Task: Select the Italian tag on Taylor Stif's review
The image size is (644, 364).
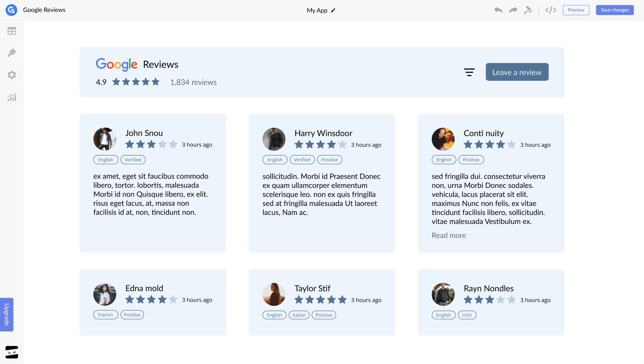Action: (x=299, y=315)
